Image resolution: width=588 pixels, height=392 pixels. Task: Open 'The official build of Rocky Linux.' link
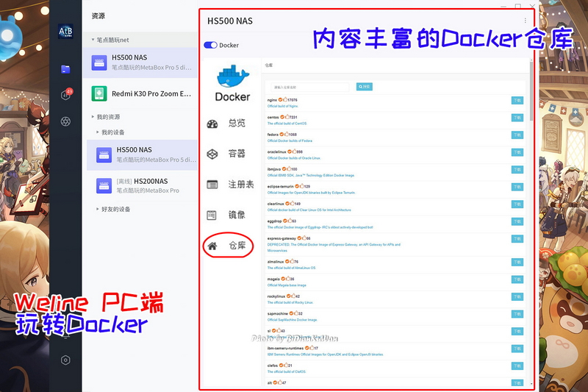tap(290, 302)
